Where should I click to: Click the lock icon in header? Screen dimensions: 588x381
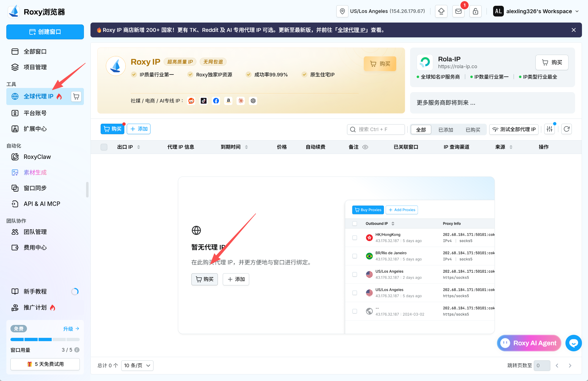pos(476,11)
